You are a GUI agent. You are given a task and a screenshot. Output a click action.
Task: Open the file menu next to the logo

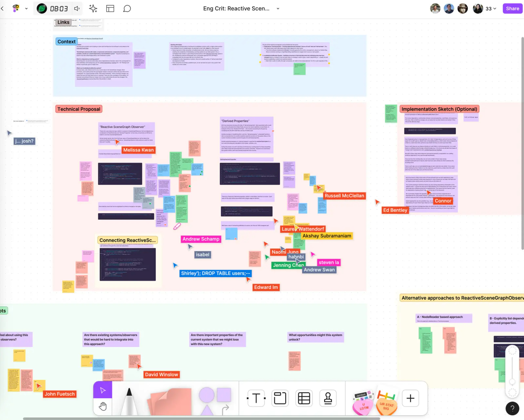click(x=26, y=9)
